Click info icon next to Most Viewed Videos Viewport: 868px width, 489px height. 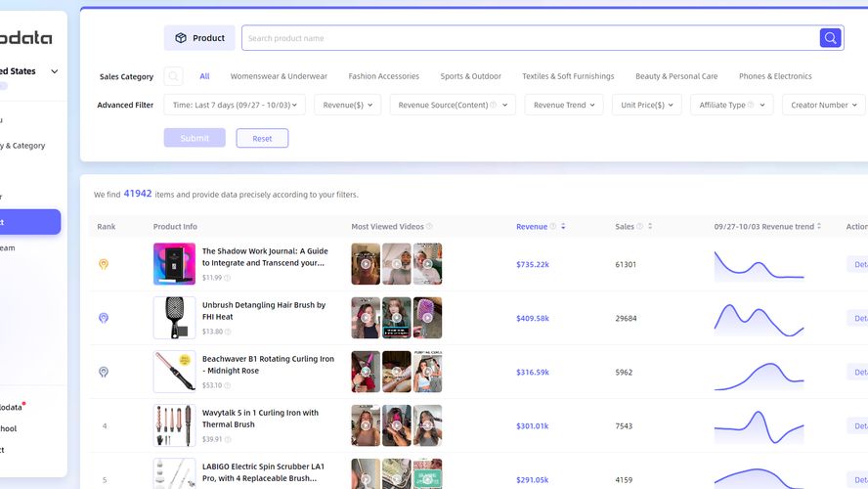(429, 227)
